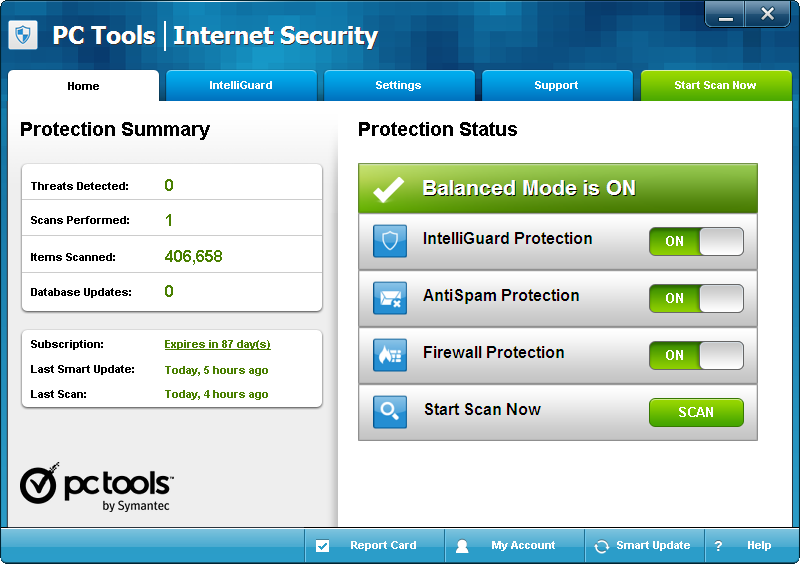Open the 'Expires in 87 day(s)' link
The width and height of the screenshot is (800, 564).
(217, 344)
